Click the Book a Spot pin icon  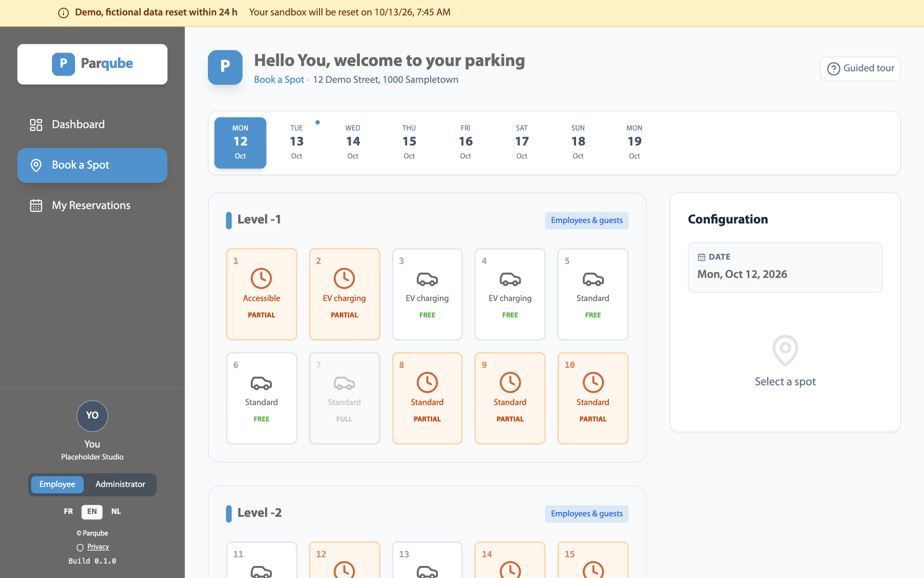coord(36,165)
